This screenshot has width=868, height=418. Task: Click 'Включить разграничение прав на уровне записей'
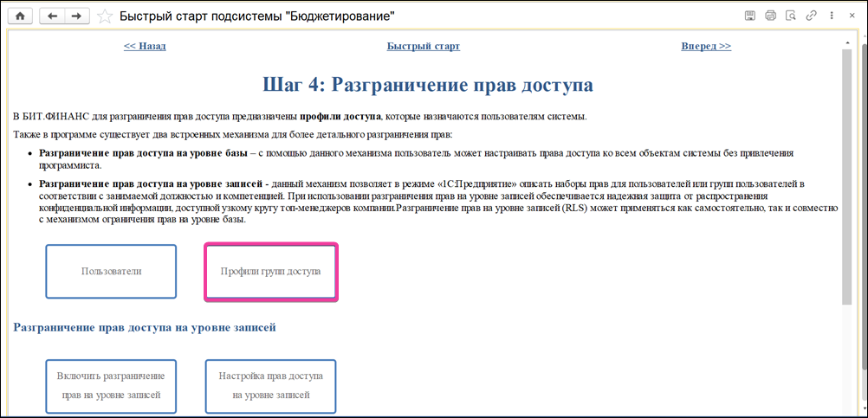pyautogui.click(x=111, y=386)
